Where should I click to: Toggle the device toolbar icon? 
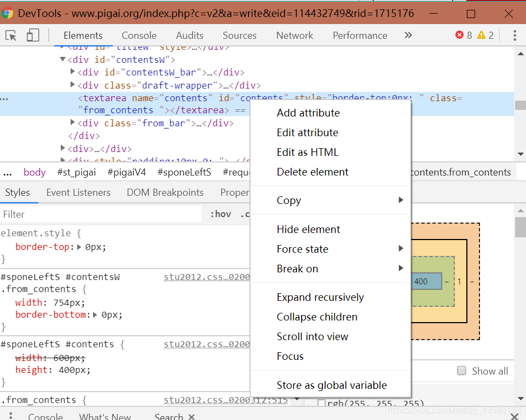tap(32, 35)
